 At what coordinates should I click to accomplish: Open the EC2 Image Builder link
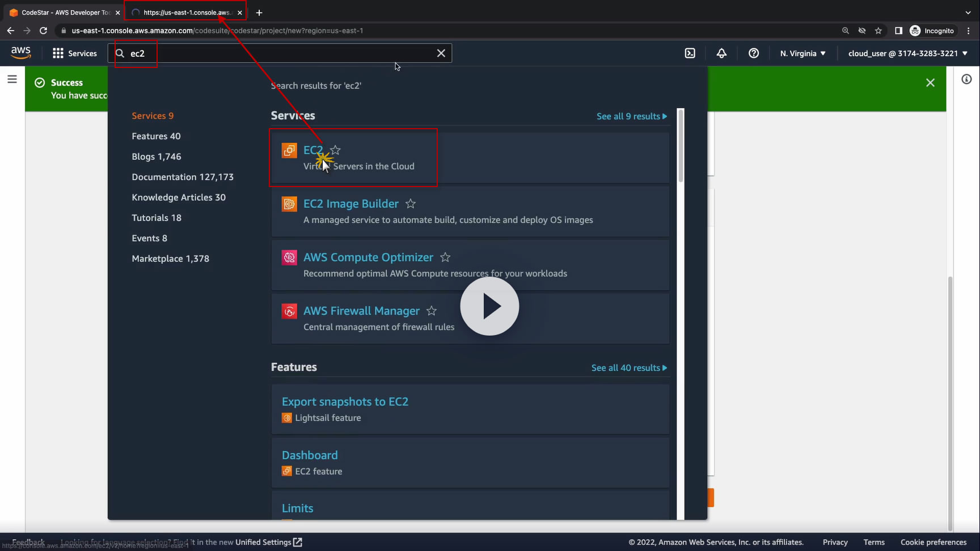click(x=351, y=204)
